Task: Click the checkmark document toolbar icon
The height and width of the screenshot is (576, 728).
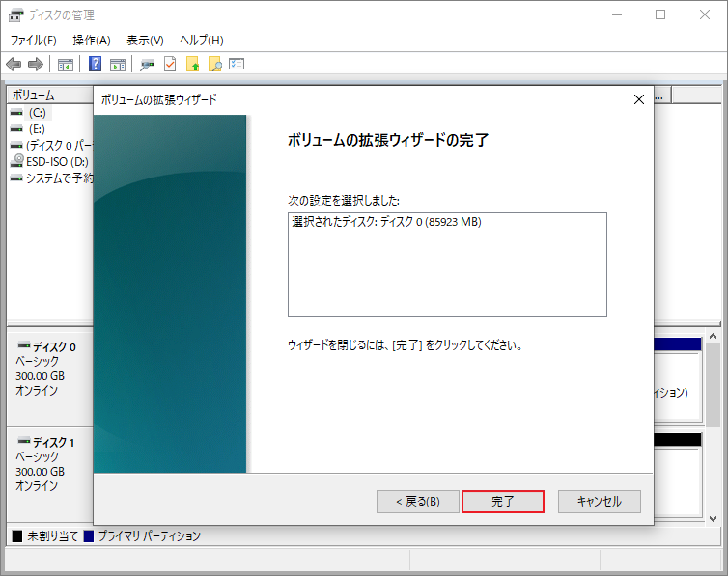Action: click(x=170, y=64)
